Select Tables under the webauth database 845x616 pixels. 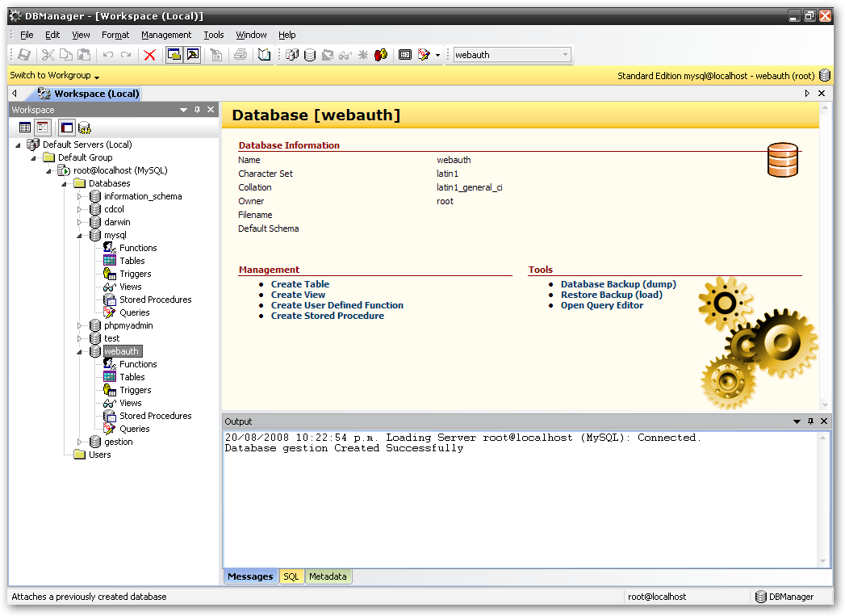(132, 377)
